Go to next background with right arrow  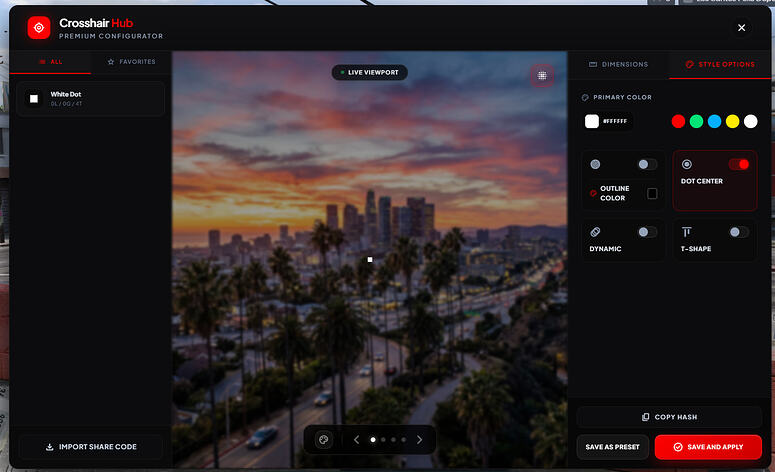(x=419, y=439)
